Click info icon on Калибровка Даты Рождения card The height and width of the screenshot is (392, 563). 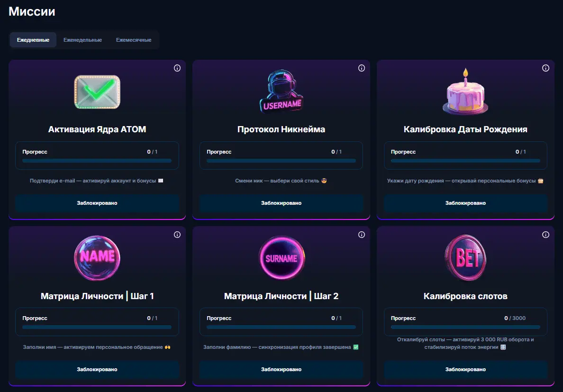point(545,68)
